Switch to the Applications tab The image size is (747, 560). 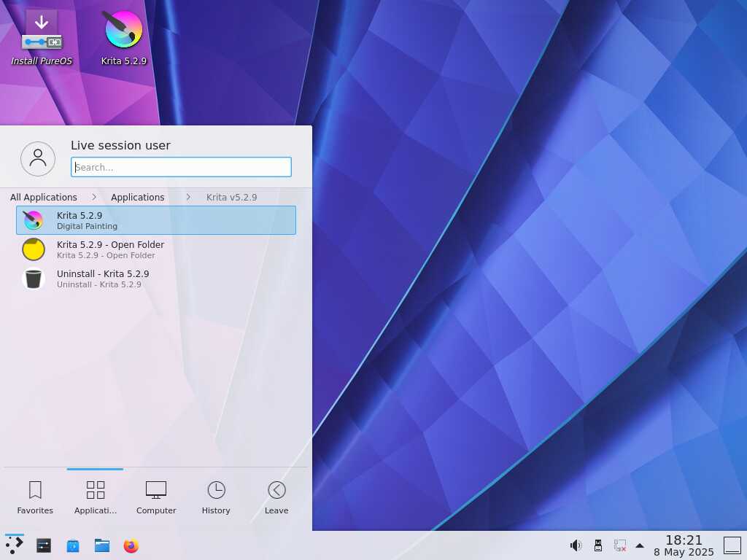click(96, 497)
